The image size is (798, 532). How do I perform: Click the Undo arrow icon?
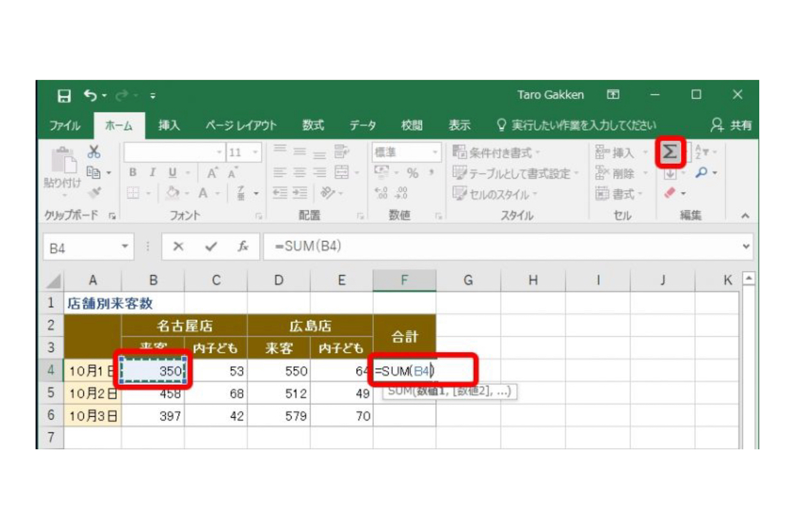point(90,95)
